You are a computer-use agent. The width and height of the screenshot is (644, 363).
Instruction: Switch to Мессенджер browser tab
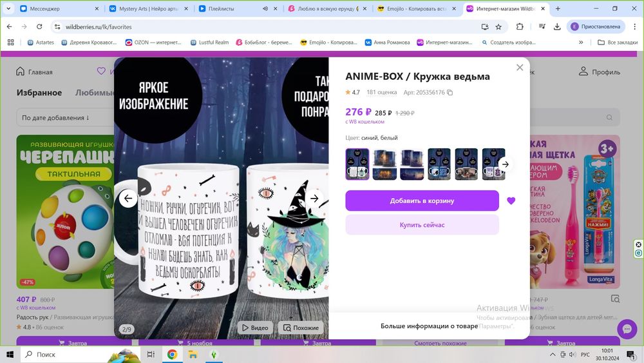click(x=57, y=8)
